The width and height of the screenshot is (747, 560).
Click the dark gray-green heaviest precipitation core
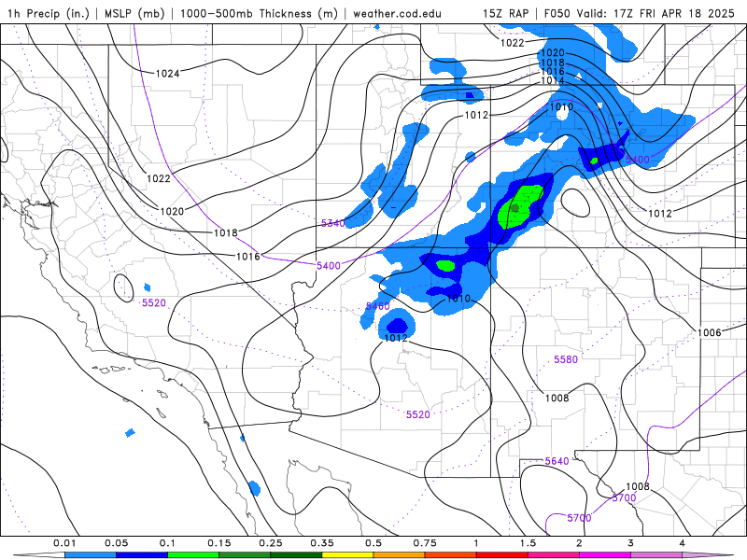pos(515,207)
